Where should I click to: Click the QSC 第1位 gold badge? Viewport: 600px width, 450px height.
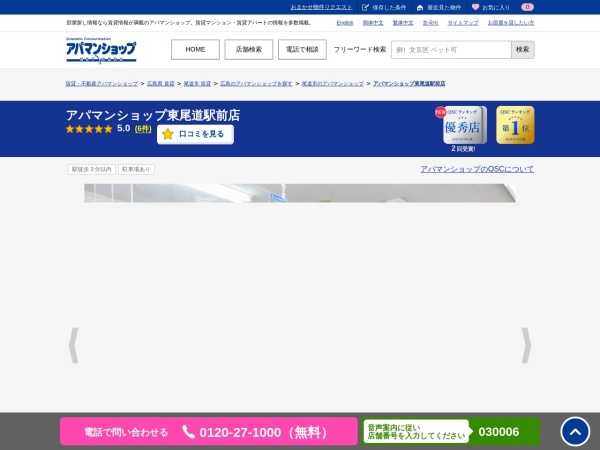(x=515, y=125)
